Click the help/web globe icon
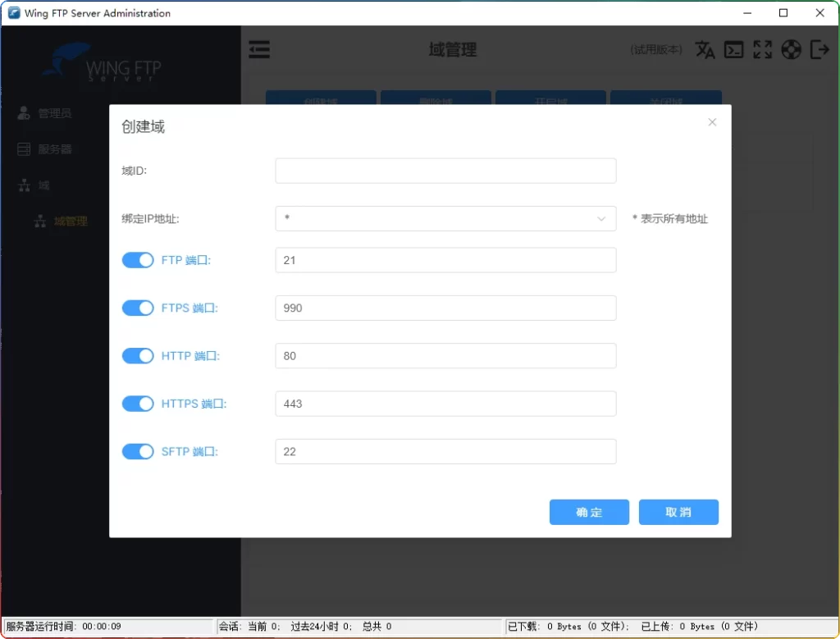Screen dimensions: 840x639 (x=791, y=49)
